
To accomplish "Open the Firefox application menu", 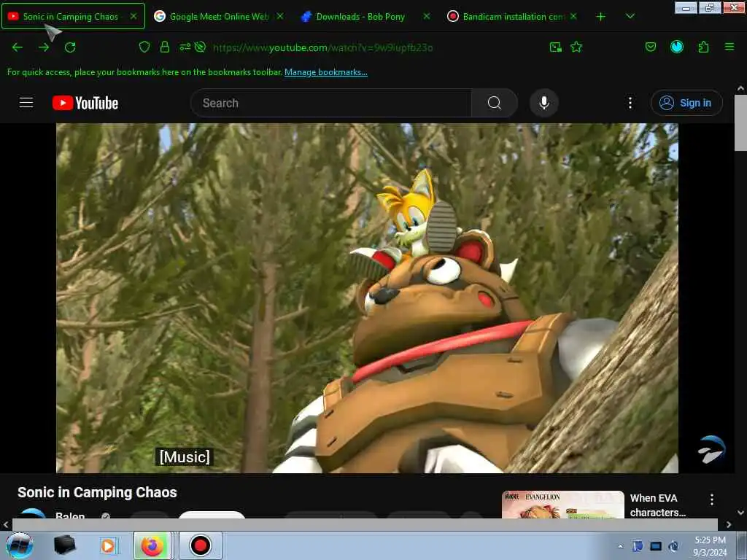I will (x=729, y=47).
